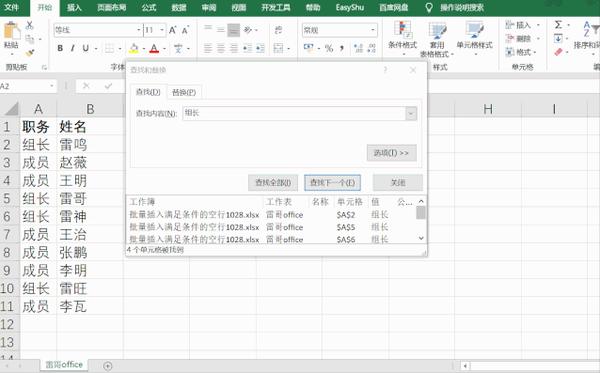This screenshot has height=373, width=600.
Task: Click the dialog help question mark
Action: tap(385, 70)
